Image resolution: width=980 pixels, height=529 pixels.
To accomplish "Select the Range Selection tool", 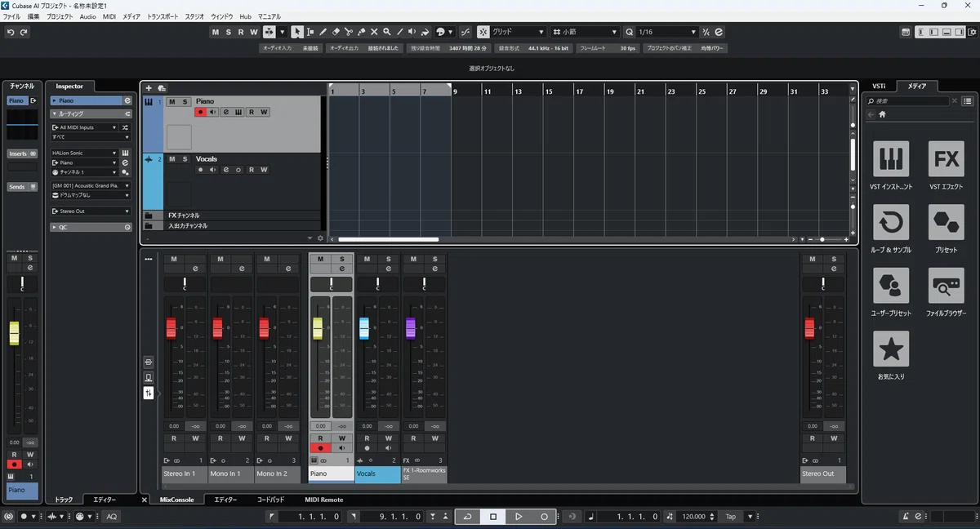I will 310,32.
